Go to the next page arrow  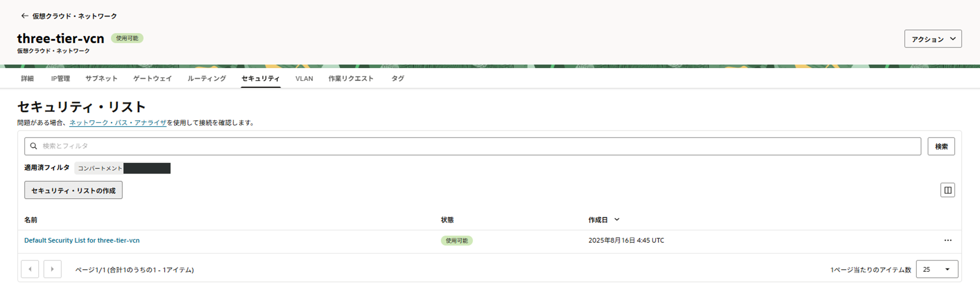pyautogui.click(x=52, y=269)
